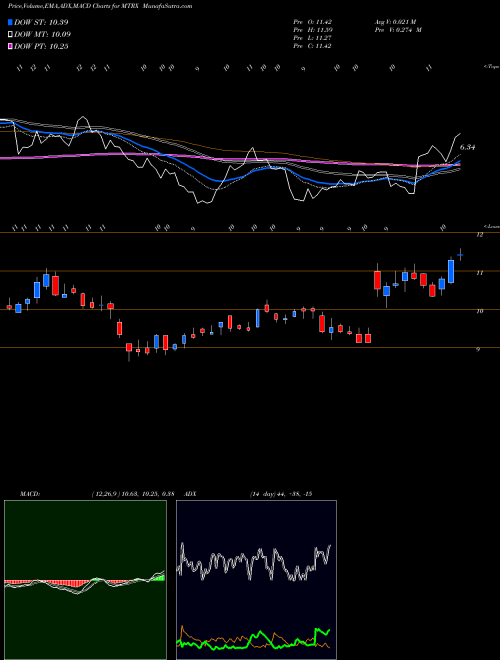
Task: Click the white DOW MT legend swatch
Action: 10,35
